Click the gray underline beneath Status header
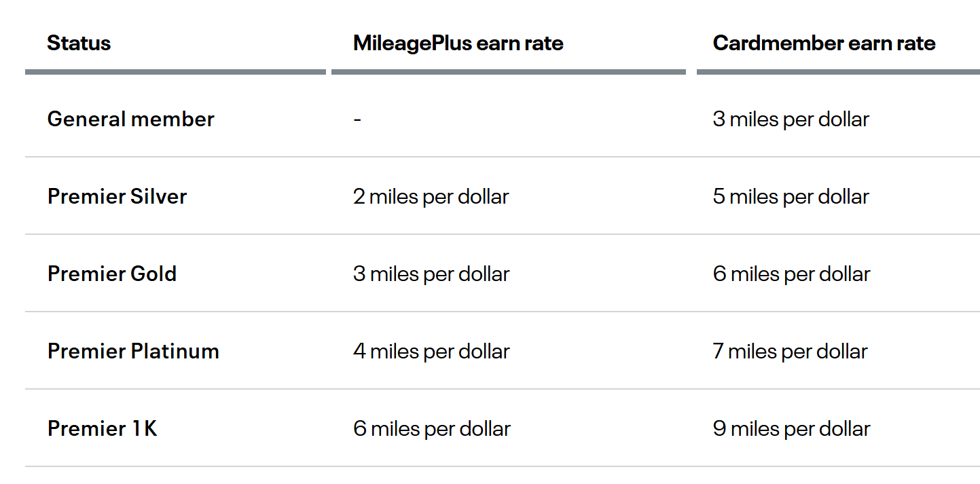 (x=175, y=72)
